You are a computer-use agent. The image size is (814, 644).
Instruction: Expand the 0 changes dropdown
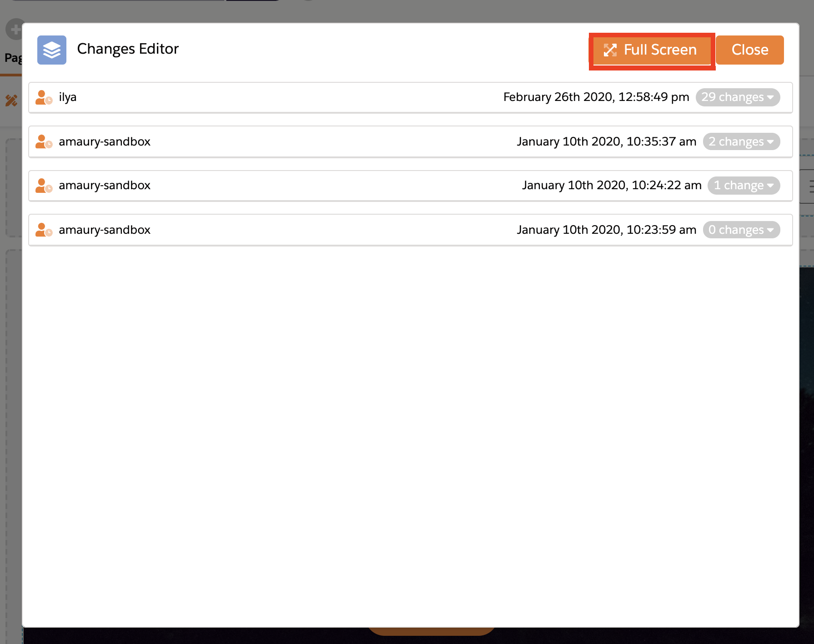(741, 230)
